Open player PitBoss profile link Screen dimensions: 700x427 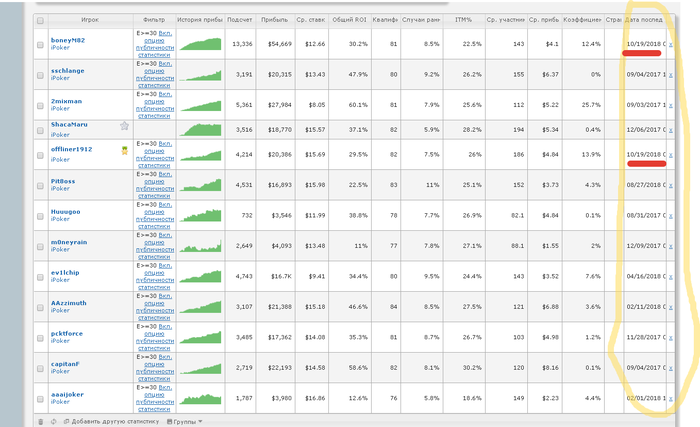pos(63,181)
